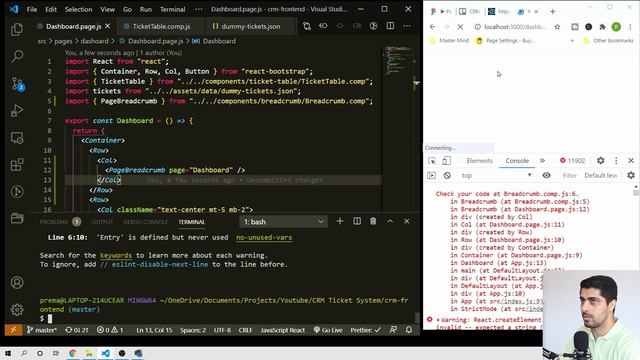Click the console Filter input field
The image size is (640, 360).
[x=569, y=176]
